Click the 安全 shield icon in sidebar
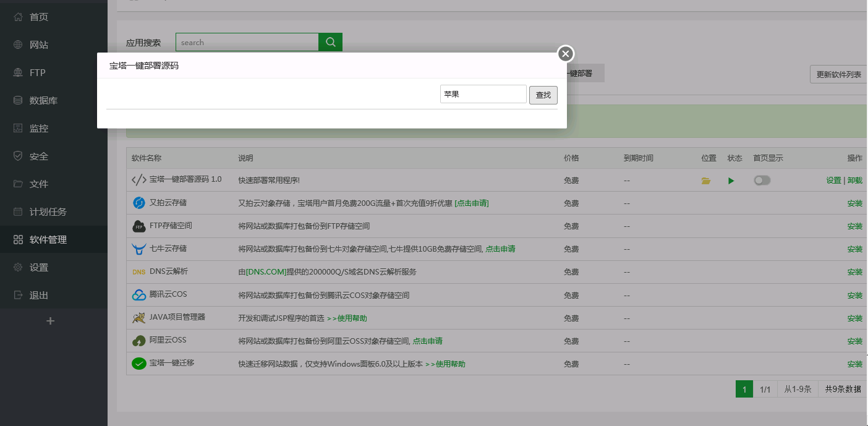This screenshot has height=426, width=868. pyautogui.click(x=18, y=156)
